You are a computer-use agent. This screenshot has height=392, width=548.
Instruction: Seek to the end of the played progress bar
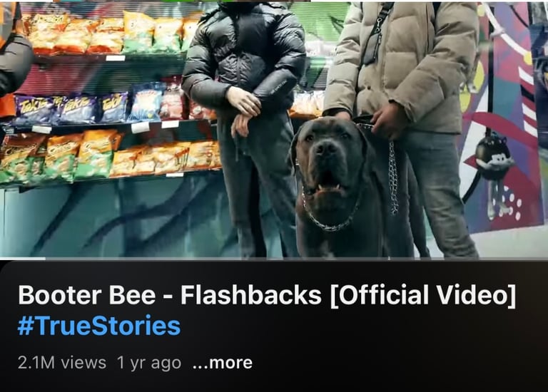tap(45, 259)
